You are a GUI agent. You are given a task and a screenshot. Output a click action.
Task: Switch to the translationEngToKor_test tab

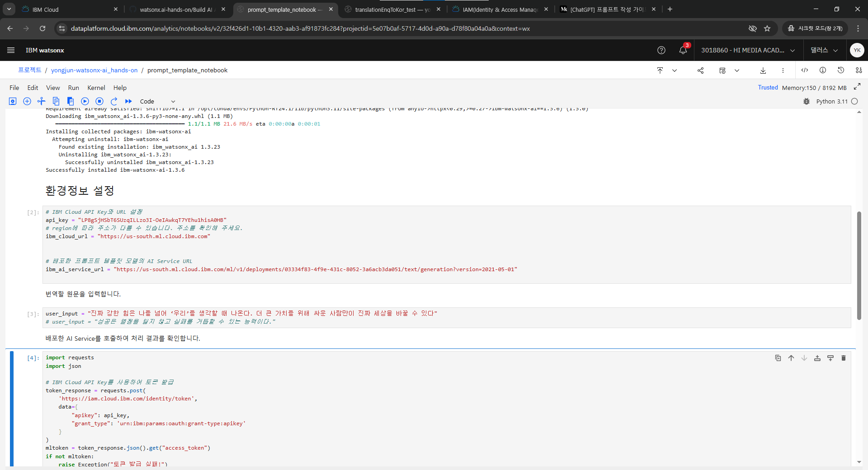point(393,9)
